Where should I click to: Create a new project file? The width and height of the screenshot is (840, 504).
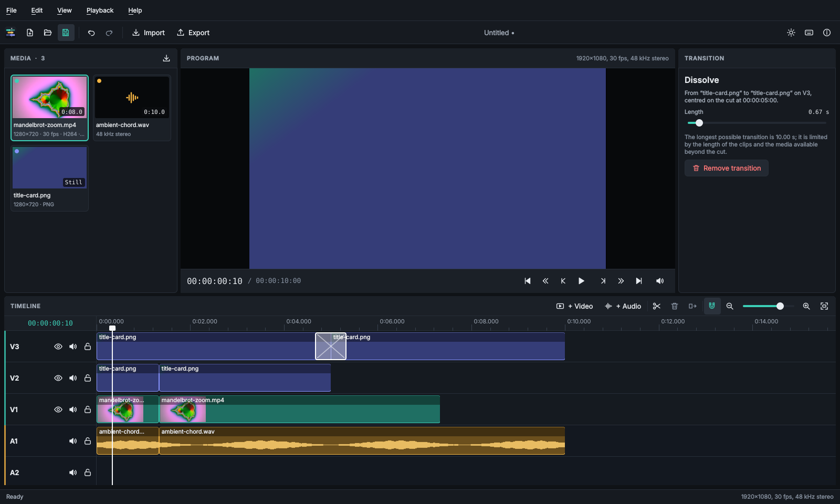click(x=30, y=33)
